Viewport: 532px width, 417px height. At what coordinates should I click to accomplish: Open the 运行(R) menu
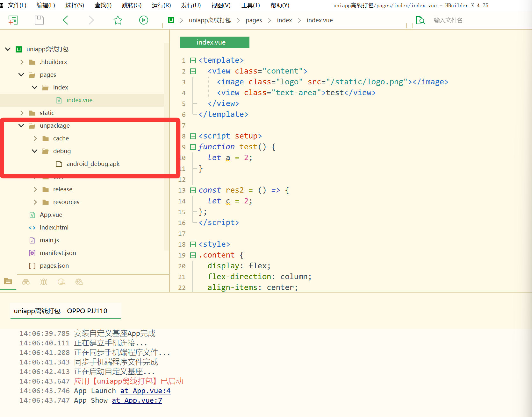click(162, 5)
